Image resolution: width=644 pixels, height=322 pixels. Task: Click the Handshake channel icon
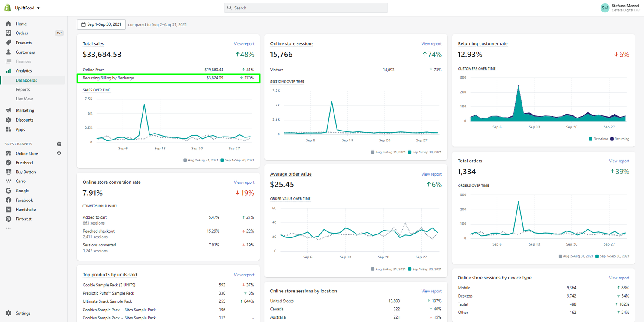9,210
